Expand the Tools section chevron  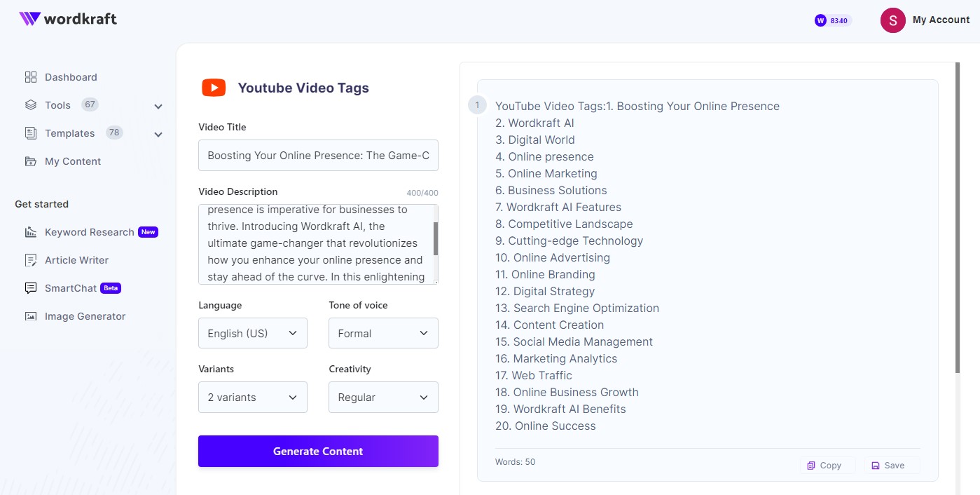click(158, 105)
